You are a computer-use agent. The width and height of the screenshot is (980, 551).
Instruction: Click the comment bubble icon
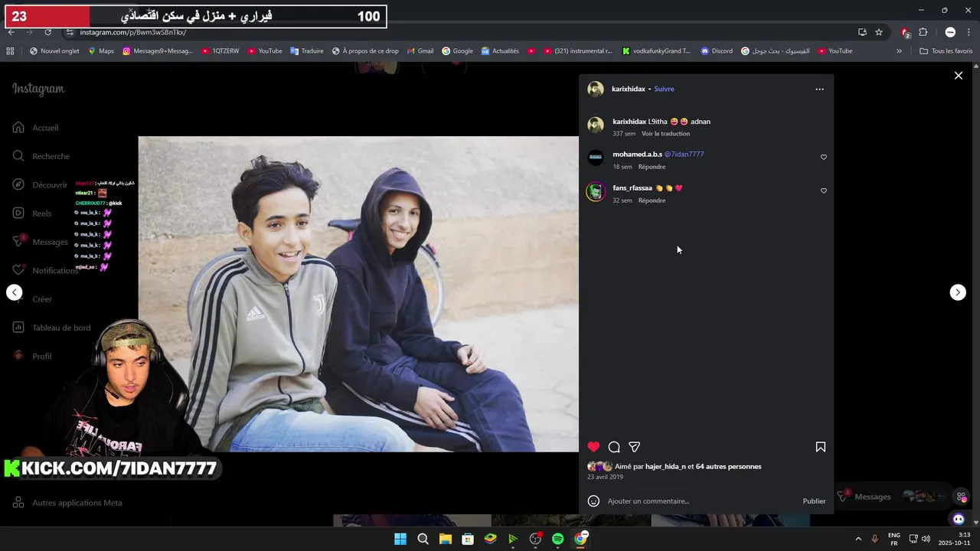(614, 447)
